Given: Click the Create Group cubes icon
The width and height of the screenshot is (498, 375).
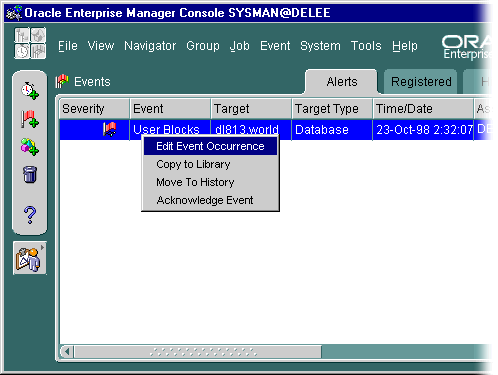Looking at the screenshot, I should click(x=30, y=147).
